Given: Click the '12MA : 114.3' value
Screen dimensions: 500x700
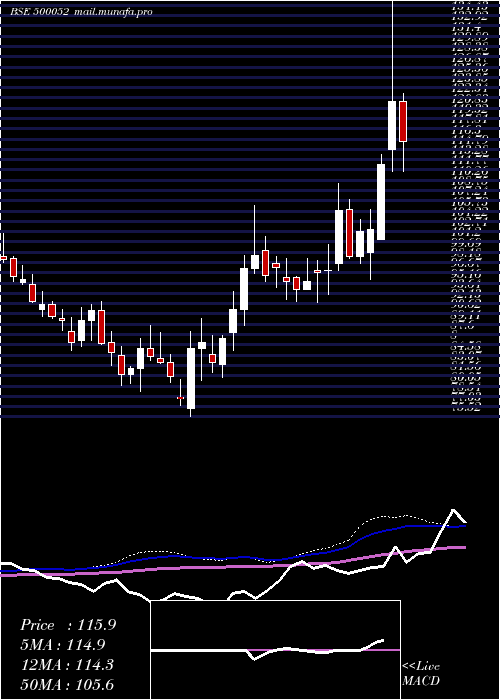Looking at the screenshot, I should [67, 664].
